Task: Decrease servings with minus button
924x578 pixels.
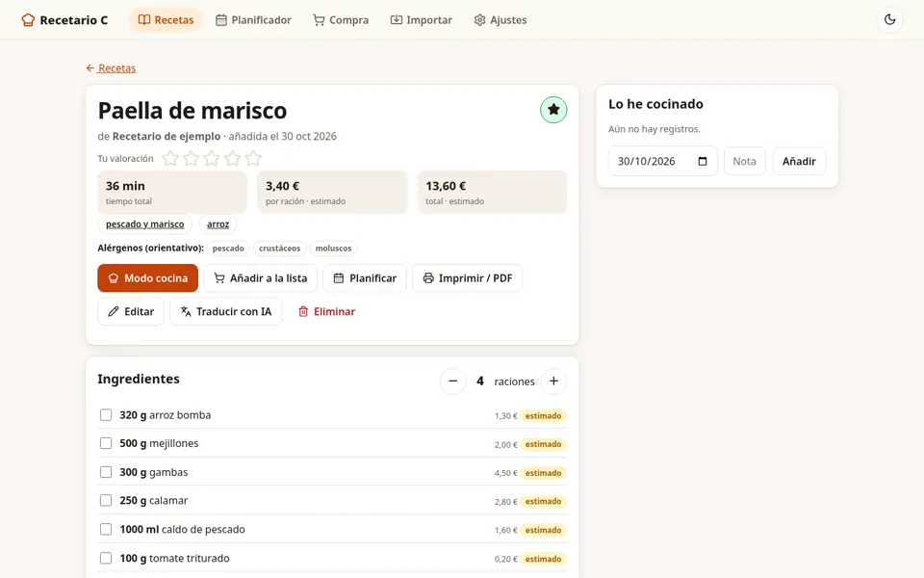Action: coord(452,381)
